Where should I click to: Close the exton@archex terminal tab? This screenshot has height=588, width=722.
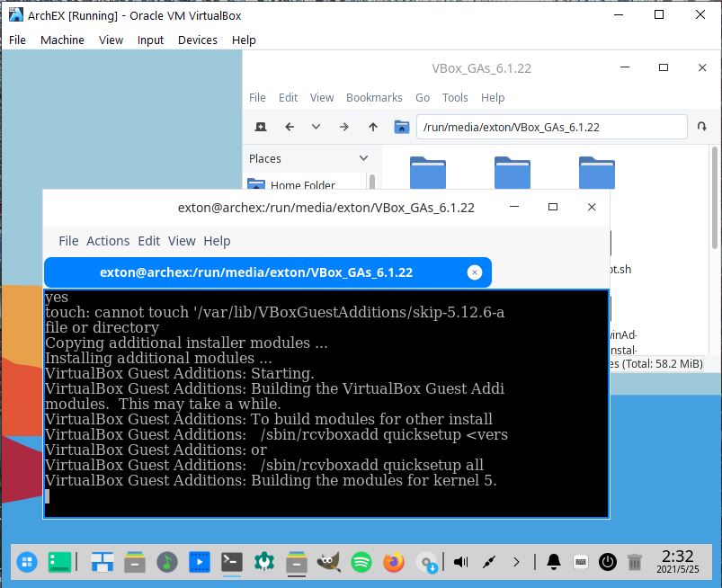tap(475, 272)
